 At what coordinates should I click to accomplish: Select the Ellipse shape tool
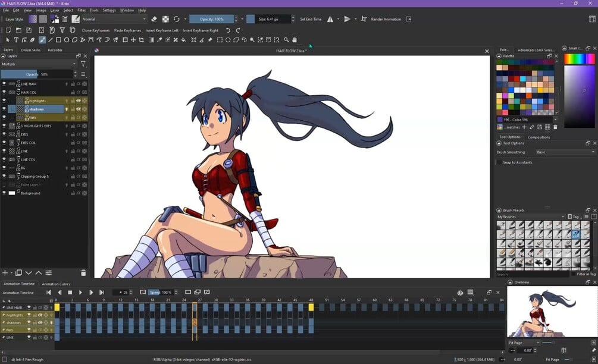pyautogui.click(x=67, y=40)
